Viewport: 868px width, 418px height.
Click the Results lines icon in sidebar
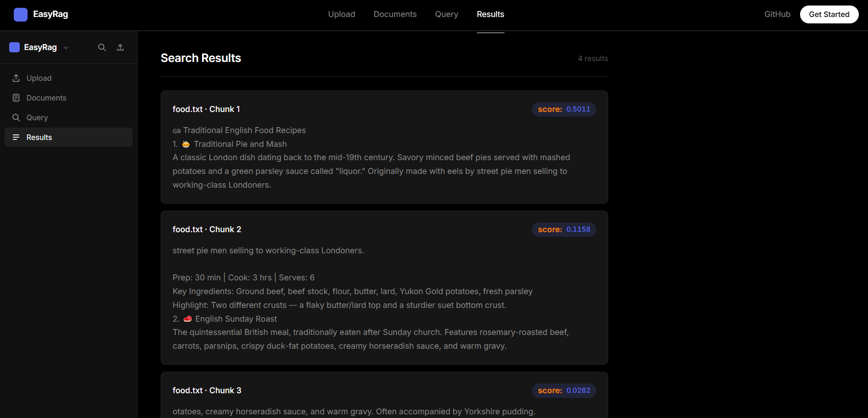pos(16,137)
